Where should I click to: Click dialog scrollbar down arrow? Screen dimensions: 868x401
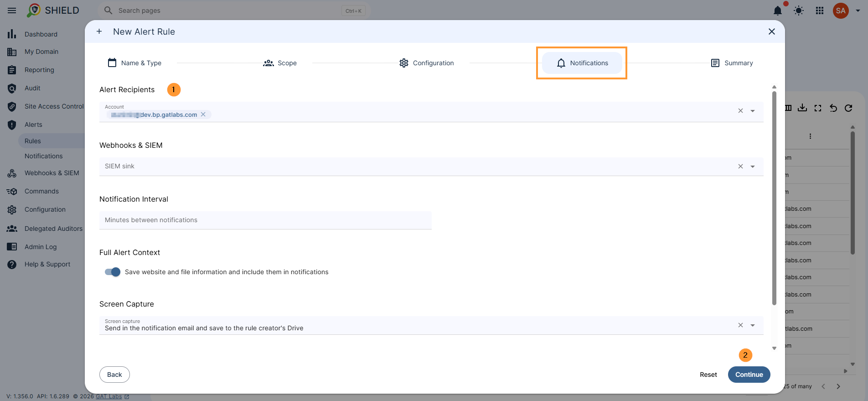point(774,348)
